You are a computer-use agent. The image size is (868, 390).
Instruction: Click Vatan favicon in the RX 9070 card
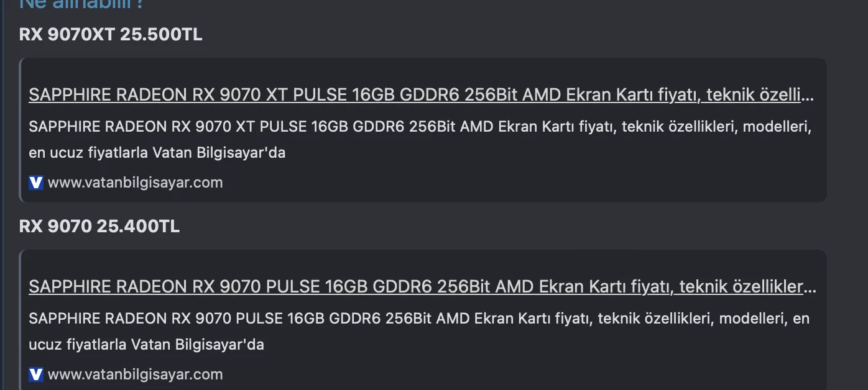[x=36, y=374]
